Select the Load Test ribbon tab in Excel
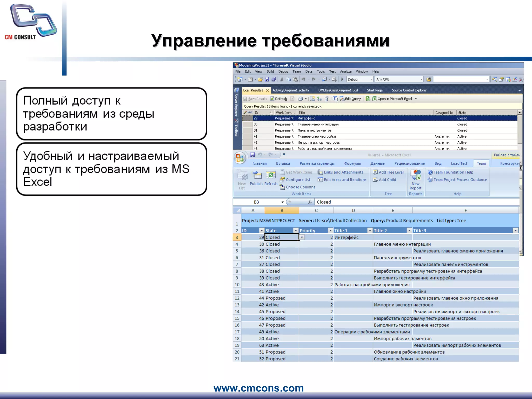This screenshot has width=532, height=399. [x=459, y=163]
